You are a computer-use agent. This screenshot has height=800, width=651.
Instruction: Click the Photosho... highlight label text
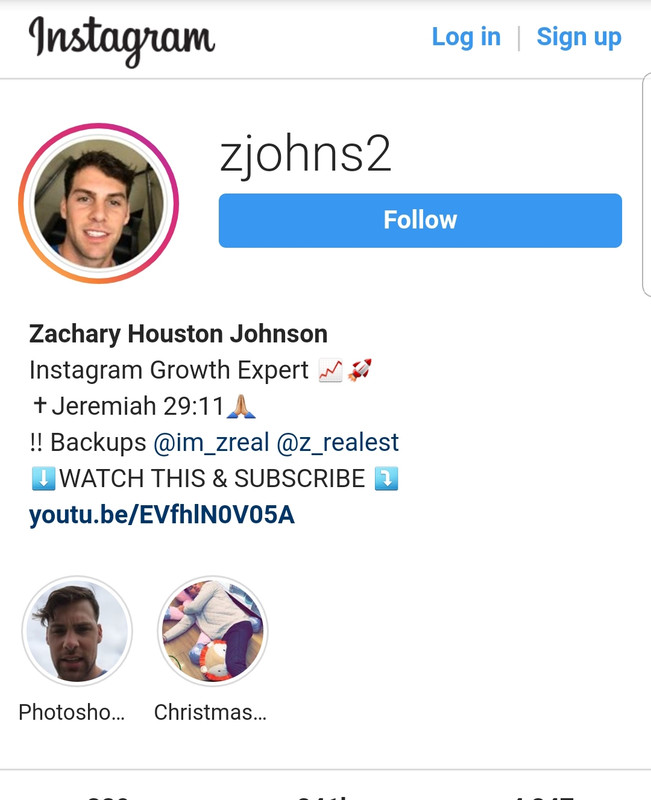[x=71, y=712]
